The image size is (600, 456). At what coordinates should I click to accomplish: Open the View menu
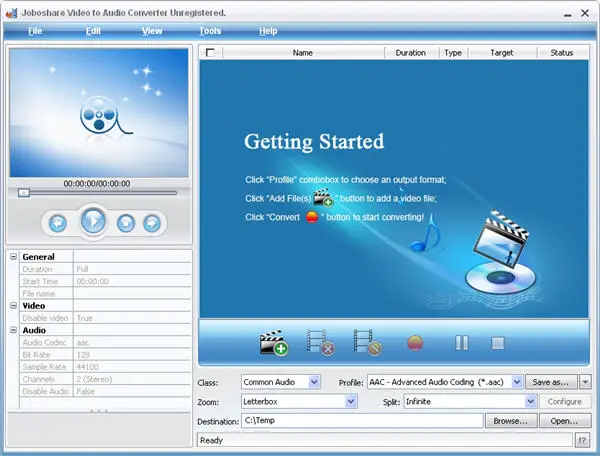pyautogui.click(x=152, y=31)
